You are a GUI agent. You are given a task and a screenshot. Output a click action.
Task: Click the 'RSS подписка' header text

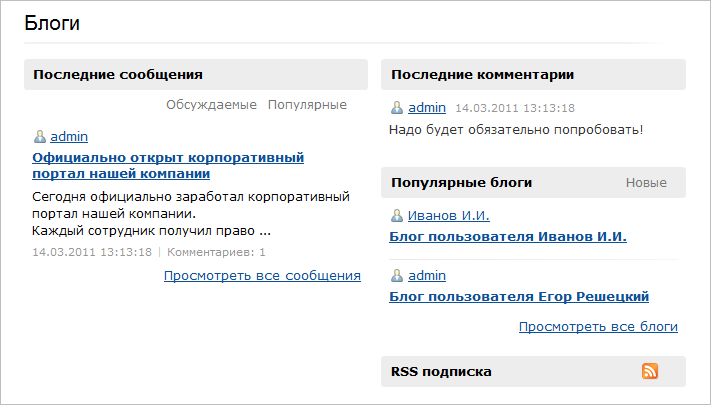[441, 371]
